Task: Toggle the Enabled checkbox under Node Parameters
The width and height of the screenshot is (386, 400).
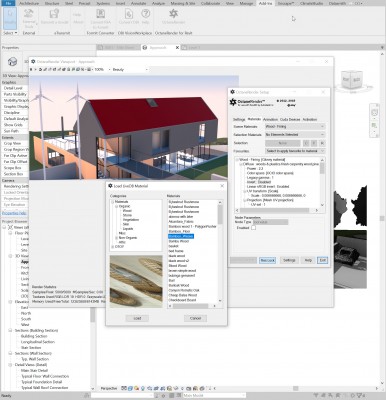Action: point(253,228)
